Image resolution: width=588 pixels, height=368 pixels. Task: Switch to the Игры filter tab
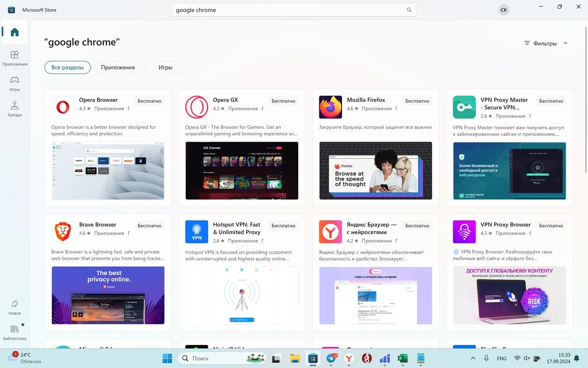165,67
